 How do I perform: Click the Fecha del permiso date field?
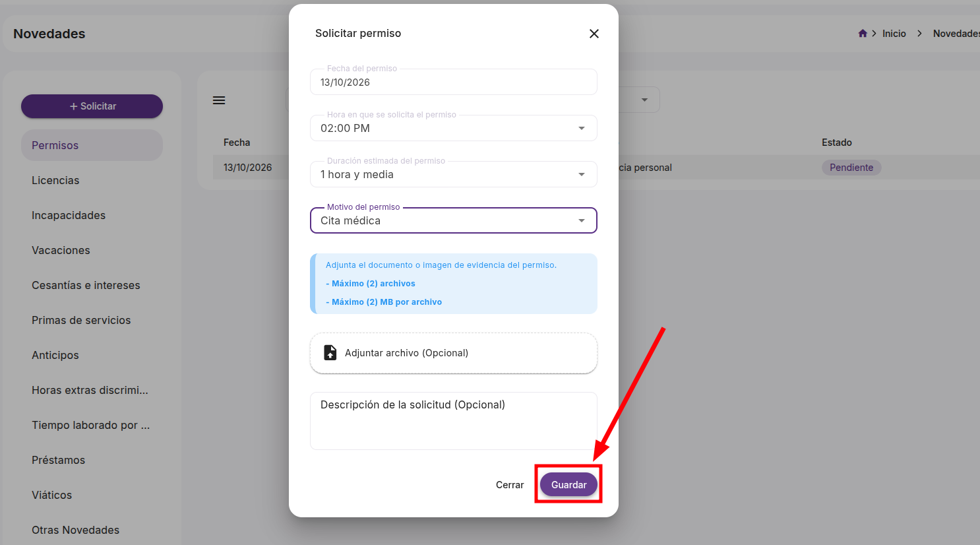pyautogui.click(x=454, y=82)
